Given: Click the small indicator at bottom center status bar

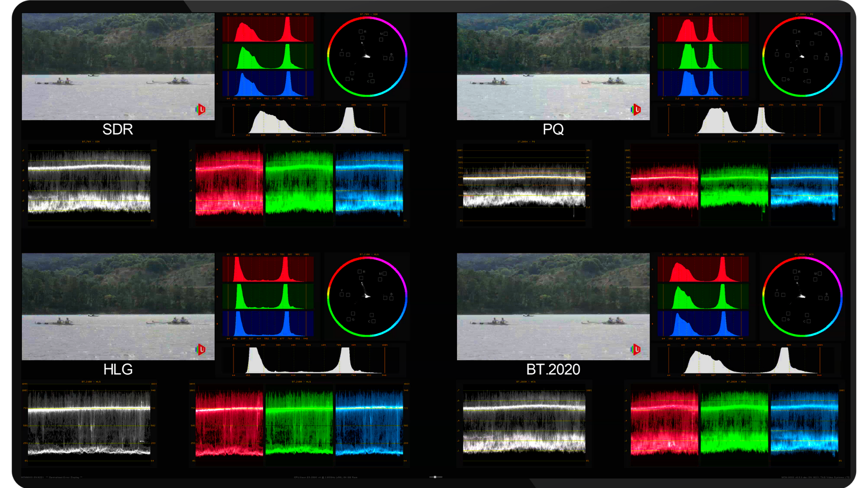Looking at the screenshot, I should click(435, 477).
